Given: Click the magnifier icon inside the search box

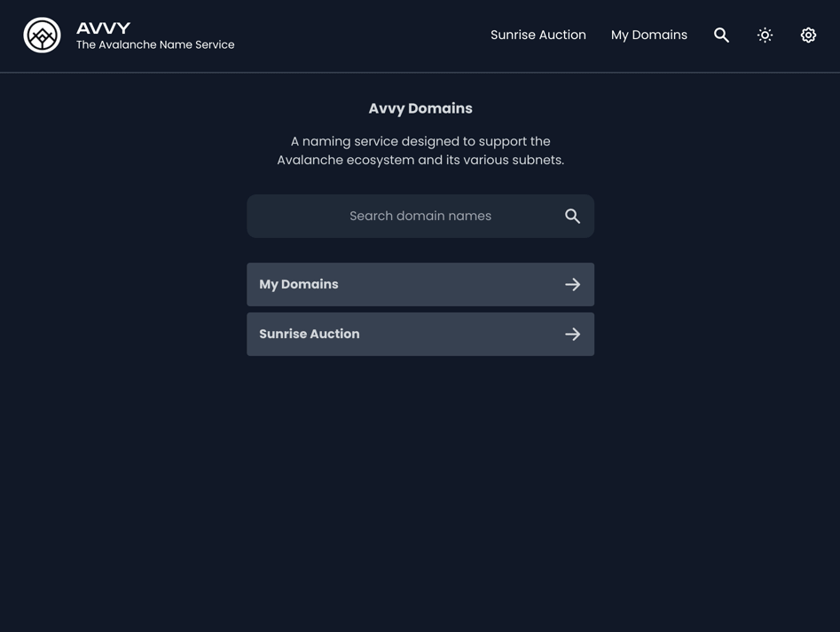Looking at the screenshot, I should (x=572, y=216).
